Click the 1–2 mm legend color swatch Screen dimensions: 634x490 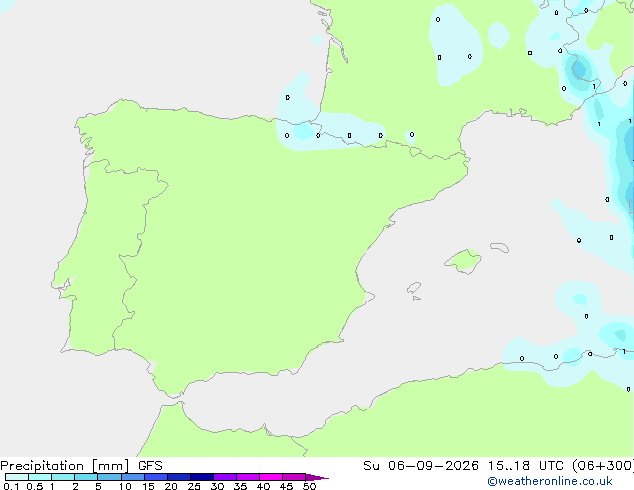63,477
